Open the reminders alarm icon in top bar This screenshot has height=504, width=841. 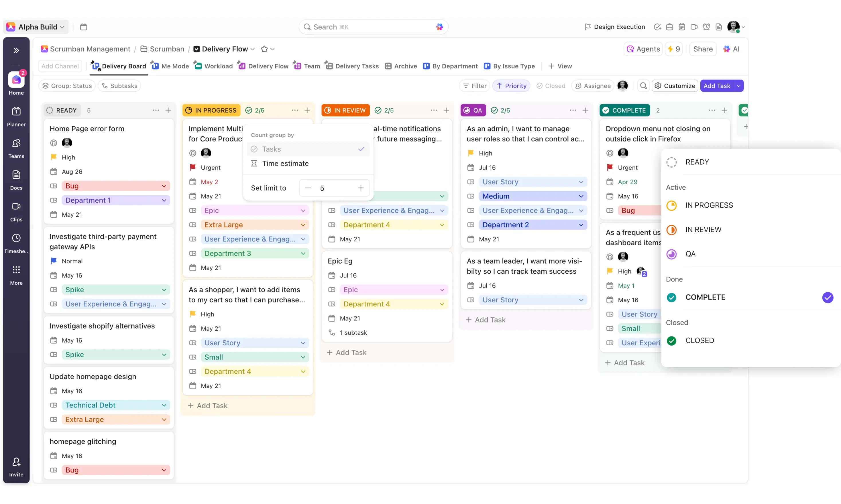coord(706,27)
